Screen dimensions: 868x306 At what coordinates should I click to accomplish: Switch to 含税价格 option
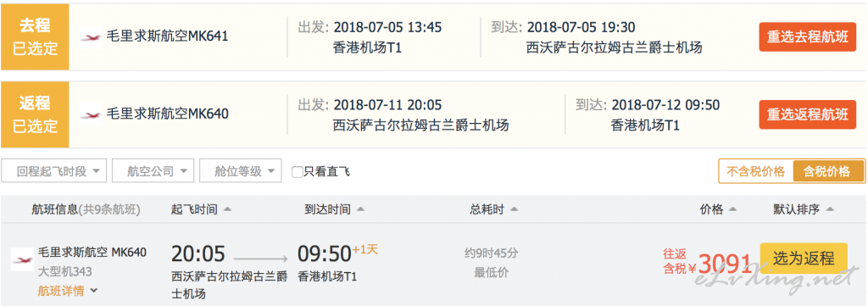828,171
